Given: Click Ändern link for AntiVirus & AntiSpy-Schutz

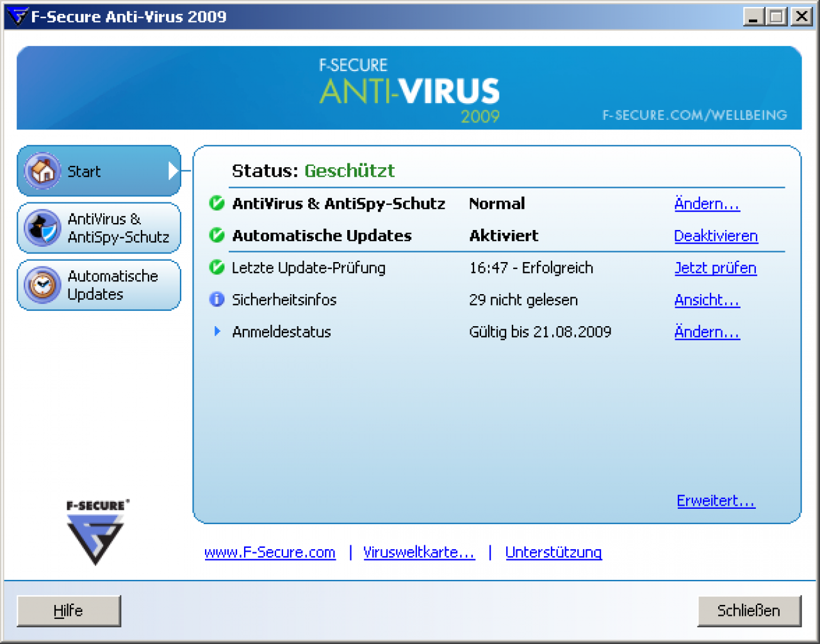Looking at the screenshot, I should tap(707, 204).
